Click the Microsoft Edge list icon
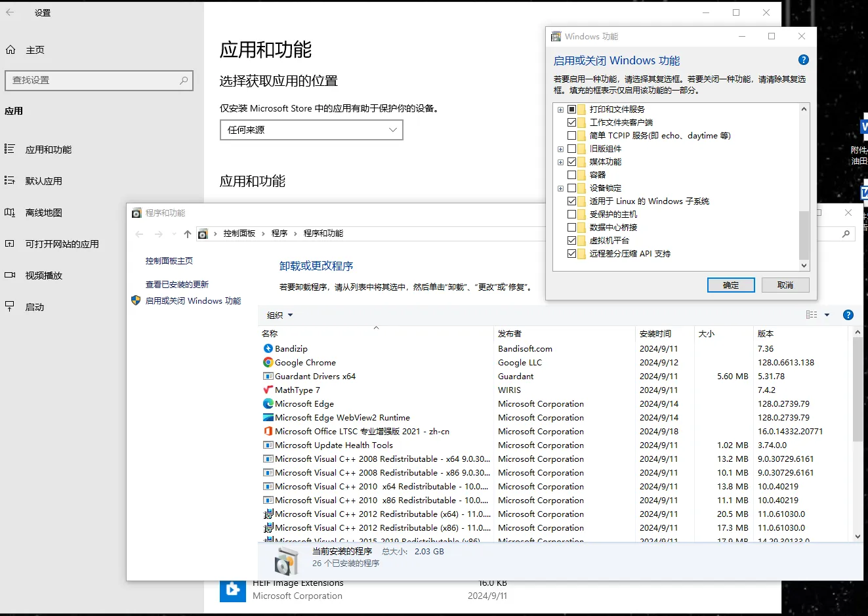The height and width of the screenshot is (616, 868). click(x=268, y=403)
